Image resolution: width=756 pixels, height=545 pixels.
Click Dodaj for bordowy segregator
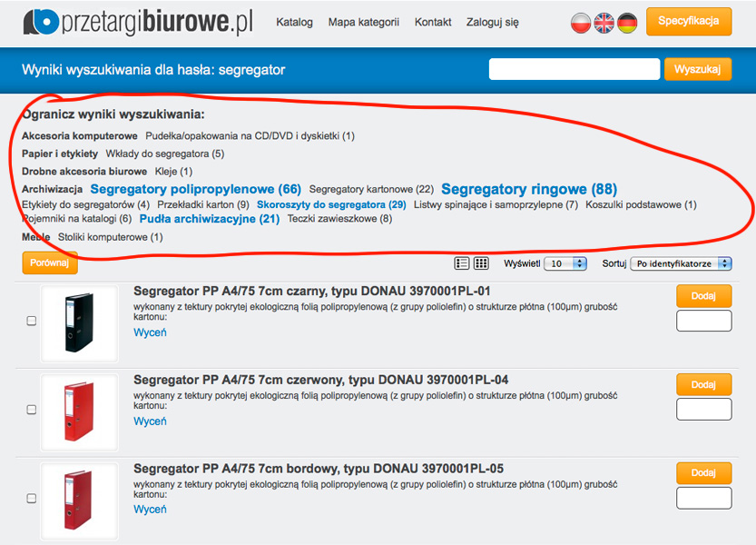pyautogui.click(x=704, y=473)
